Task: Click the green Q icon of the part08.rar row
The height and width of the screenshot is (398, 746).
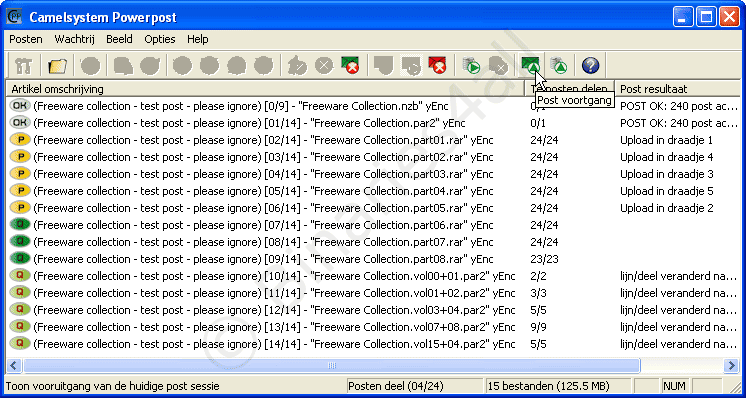Action: [x=20, y=259]
